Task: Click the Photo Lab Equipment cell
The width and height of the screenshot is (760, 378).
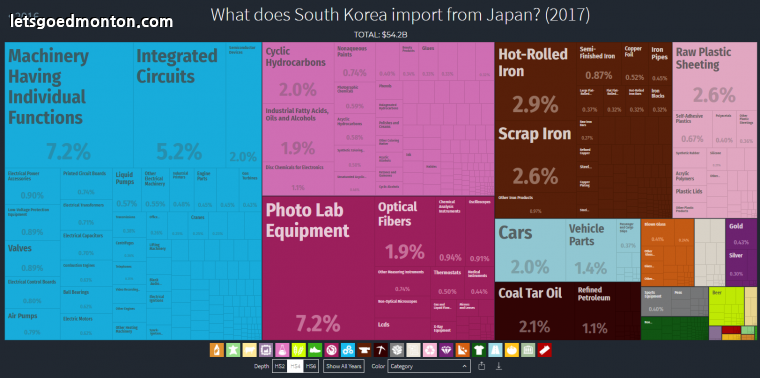Action: point(318,268)
